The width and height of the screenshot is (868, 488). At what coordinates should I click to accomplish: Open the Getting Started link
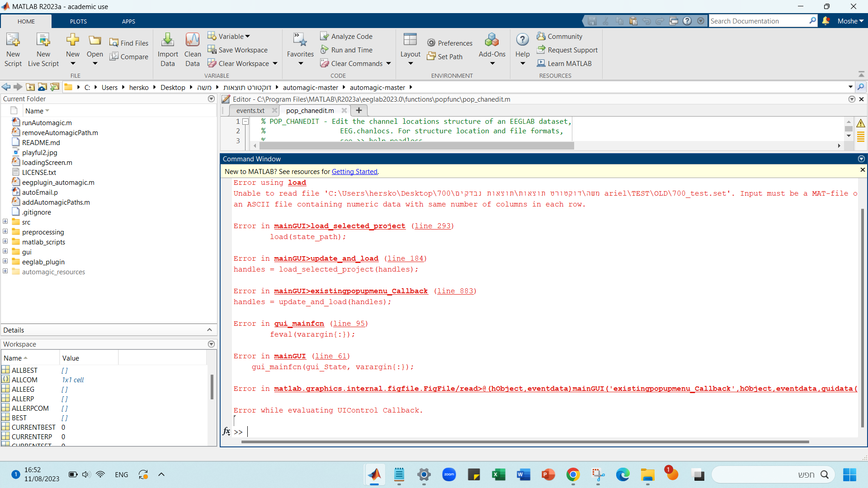click(354, 172)
